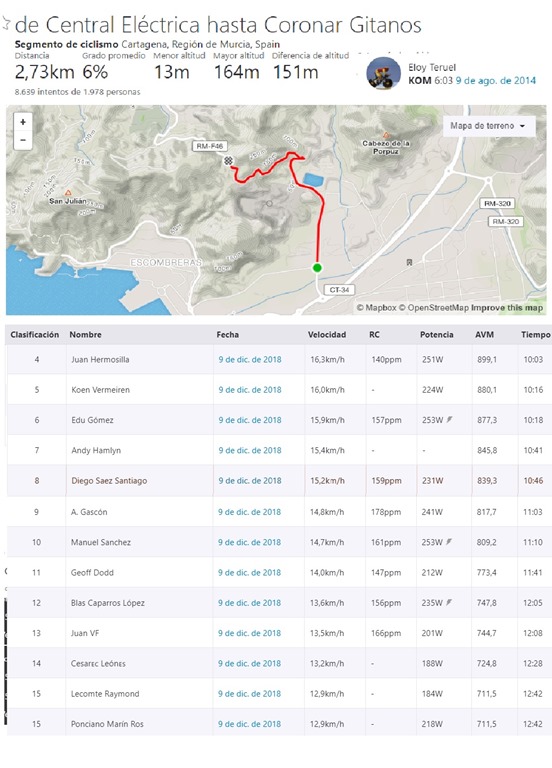552x768 pixels.
Task: Click the Cabezo de la Porpuz peak marker
Action: pyautogui.click(x=386, y=135)
